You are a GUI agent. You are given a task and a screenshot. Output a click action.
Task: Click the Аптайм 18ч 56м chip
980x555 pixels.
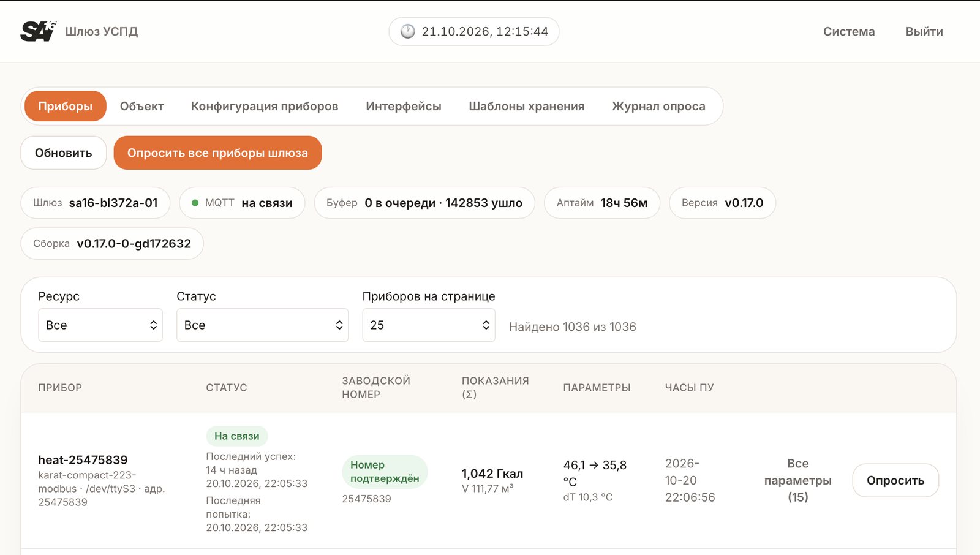[602, 203]
